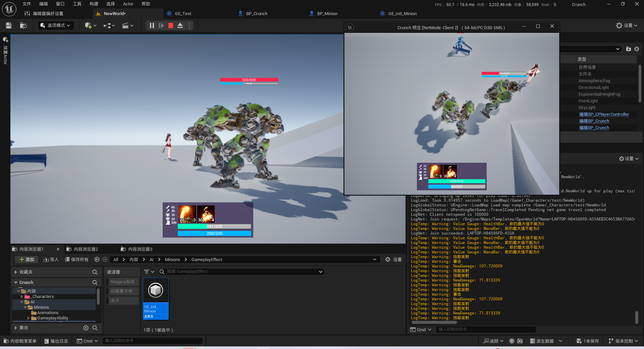Expand the GameplayAbility folder

pos(29,318)
